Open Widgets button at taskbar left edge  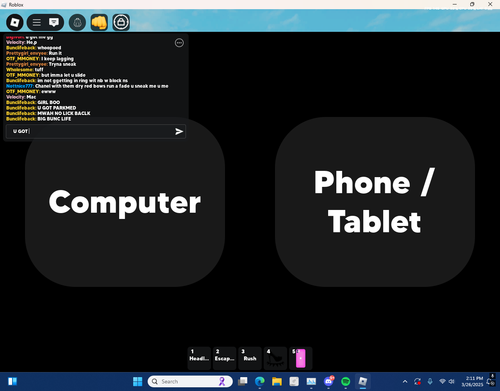(x=13, y=381)
